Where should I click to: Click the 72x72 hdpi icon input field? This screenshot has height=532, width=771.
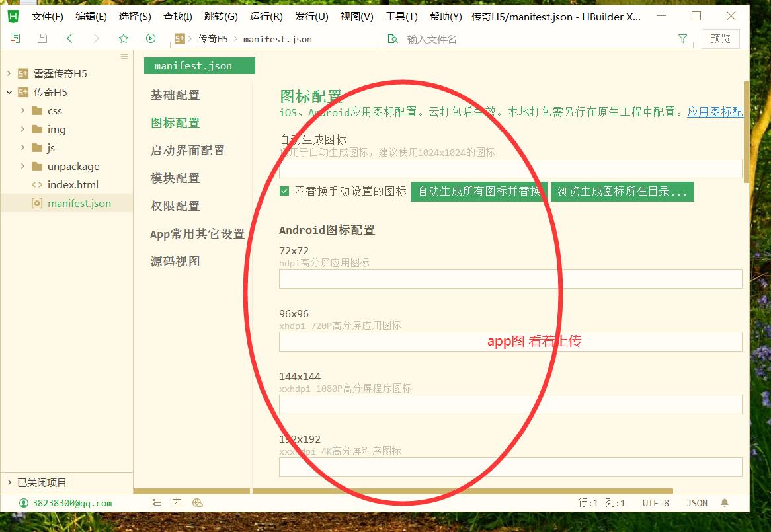click(x=510, y=279)
